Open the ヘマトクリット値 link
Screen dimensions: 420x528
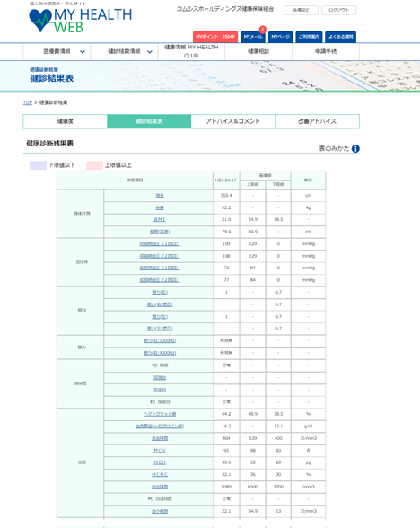(x=160, y=414)
